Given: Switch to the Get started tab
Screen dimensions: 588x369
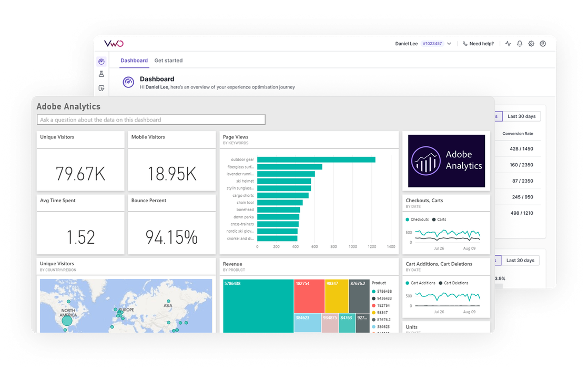Looking at the screenshot, I should [168, 61].
